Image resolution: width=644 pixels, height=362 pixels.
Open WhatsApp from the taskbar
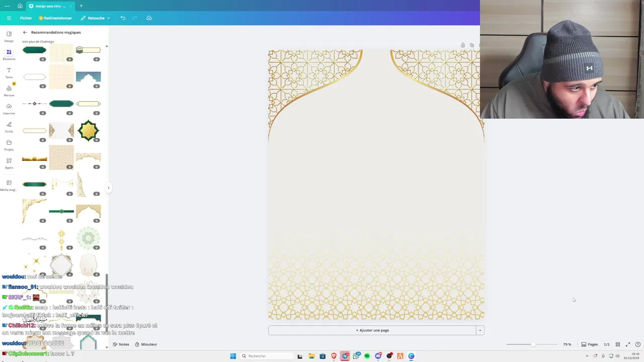(x=356, y=356)
